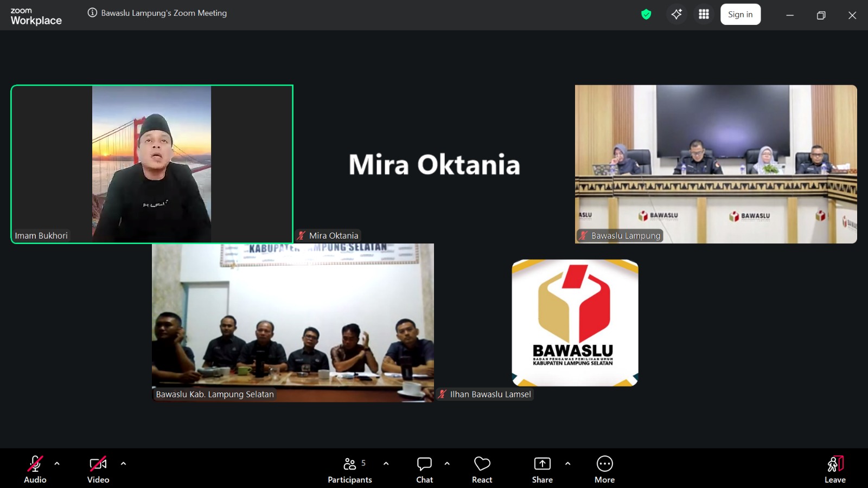The height and width of the screenshot is (488, 868).
Task: Expand the Share options arrow
Action: (567, 464)
